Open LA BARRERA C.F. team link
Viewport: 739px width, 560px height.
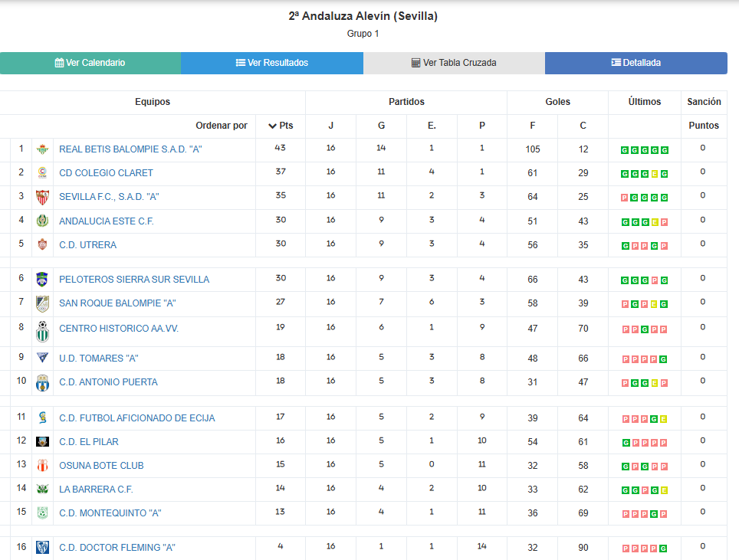[96, 490]
